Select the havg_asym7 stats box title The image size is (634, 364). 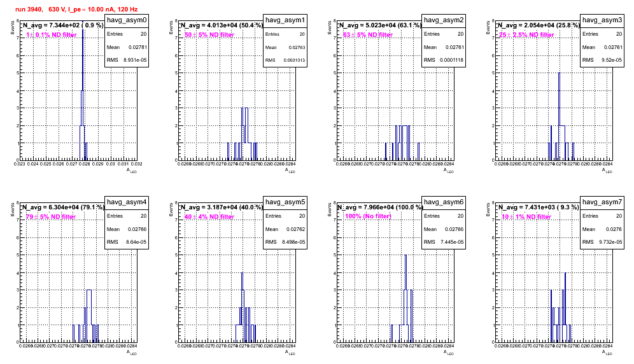602,202
